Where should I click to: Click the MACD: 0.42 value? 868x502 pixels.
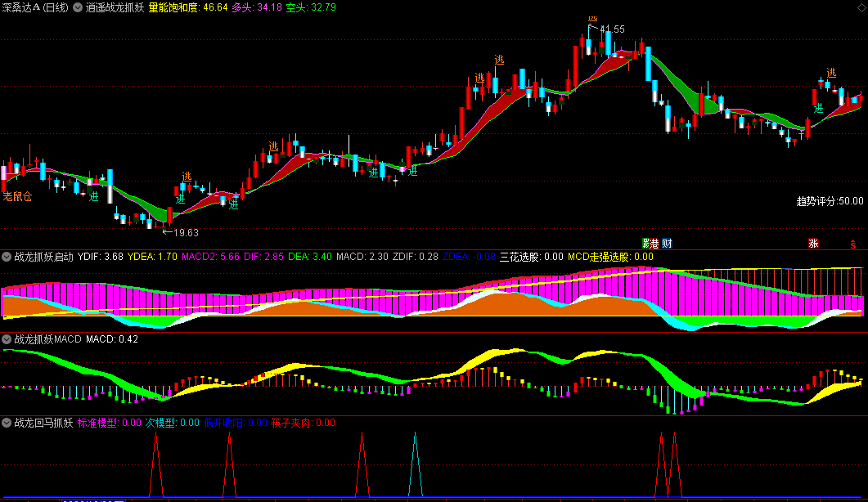[x=112, y=339]
